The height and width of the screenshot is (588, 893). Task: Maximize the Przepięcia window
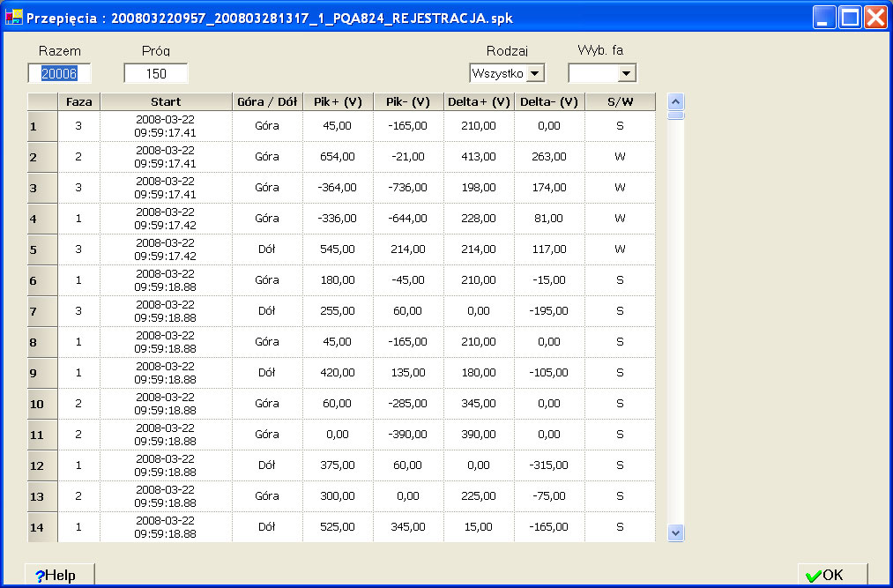(x=850, y=18)
